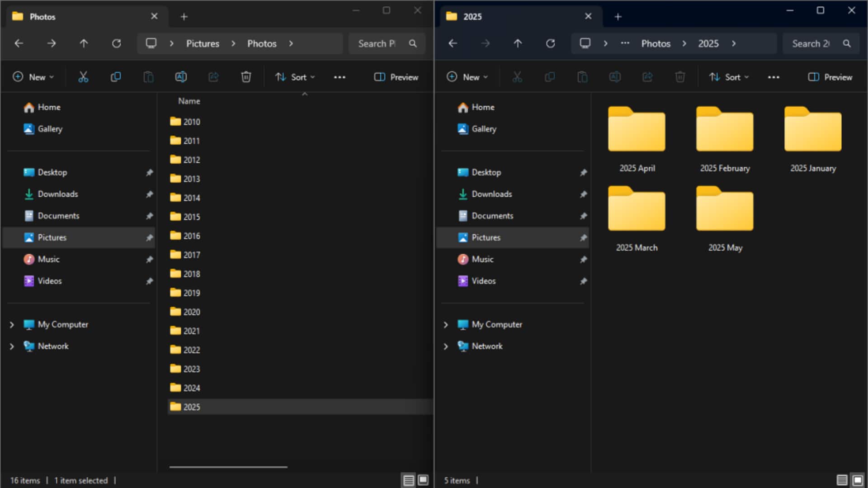Add a new tab in 2025 window
Image resolution: width=868 pixels, height=488 pixels.
(618, 17)
